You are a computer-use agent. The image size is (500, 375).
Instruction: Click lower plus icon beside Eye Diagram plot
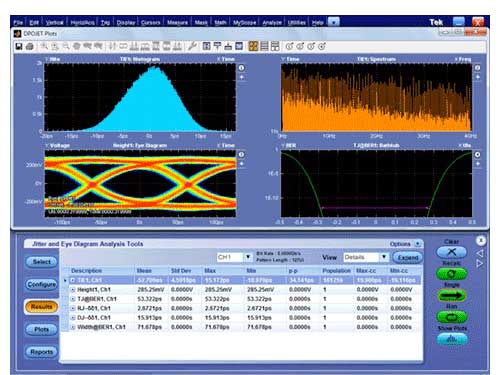242,164
